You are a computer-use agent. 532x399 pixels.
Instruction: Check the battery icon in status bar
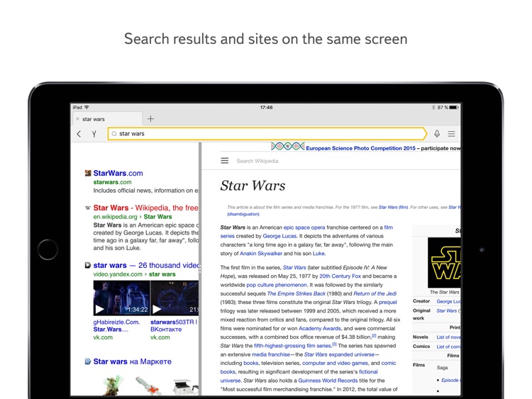(x=454, y=108)
